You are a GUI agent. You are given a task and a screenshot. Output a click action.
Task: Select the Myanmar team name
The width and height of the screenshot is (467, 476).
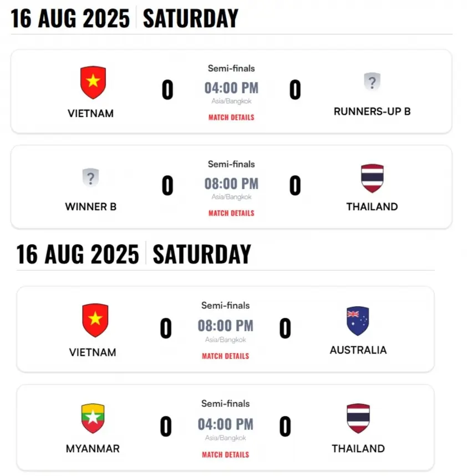[93, 449]
